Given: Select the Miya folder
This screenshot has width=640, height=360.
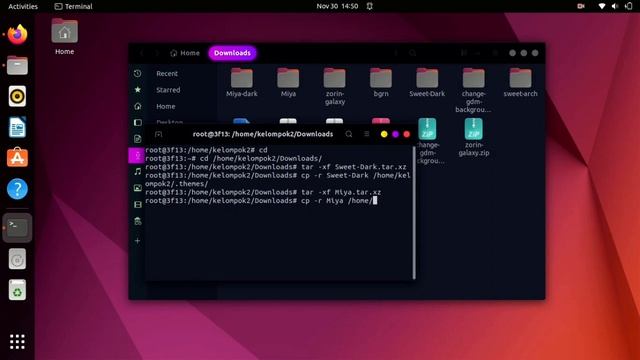Looking at the screenshot, I should (x=288, y=82).
